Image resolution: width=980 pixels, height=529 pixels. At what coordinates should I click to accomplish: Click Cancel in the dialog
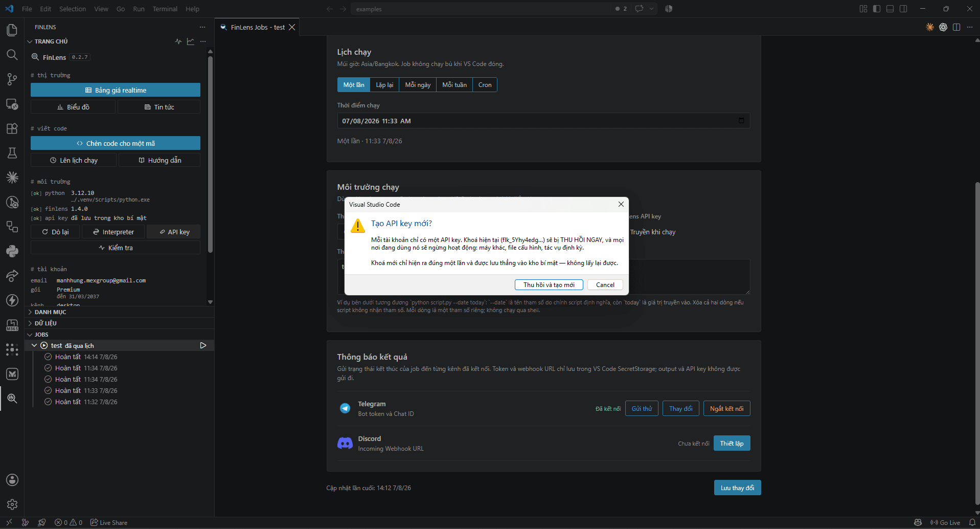605,285
